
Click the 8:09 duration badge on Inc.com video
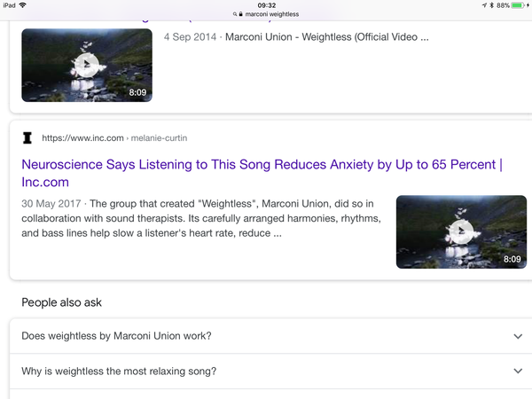(x=512, y=259)
